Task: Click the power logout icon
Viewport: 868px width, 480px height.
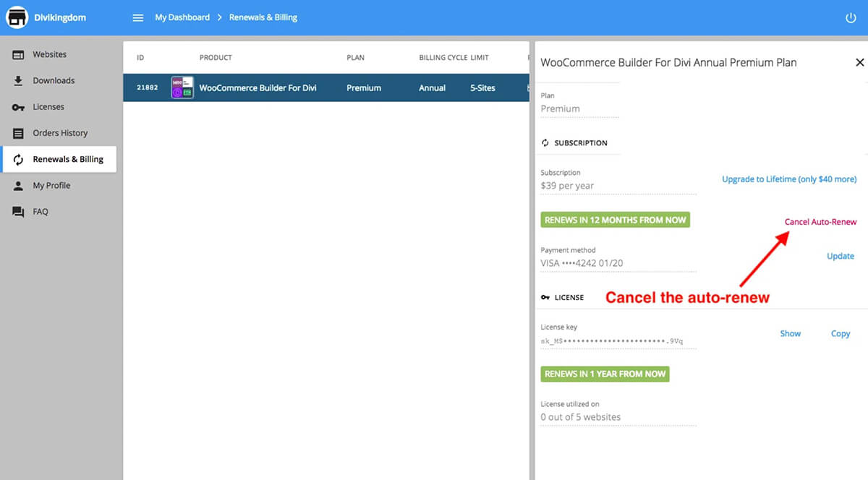Action: pyautogui.click(x=851, y=18)
